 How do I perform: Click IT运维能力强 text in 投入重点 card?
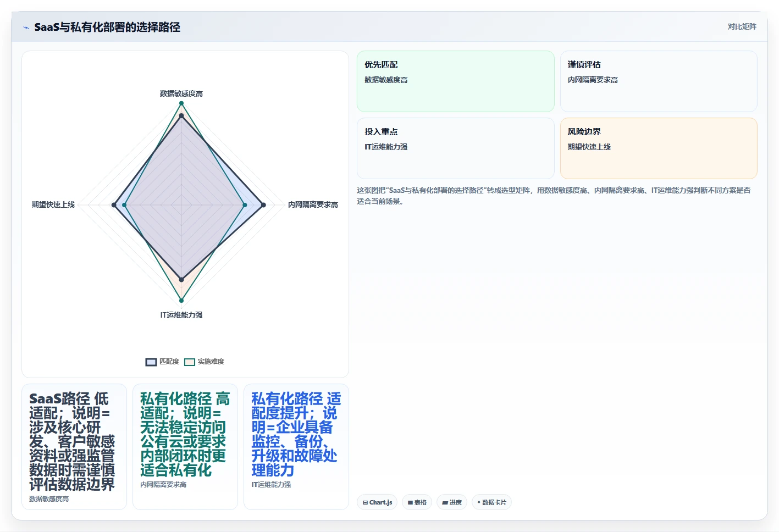click(386, 147)
